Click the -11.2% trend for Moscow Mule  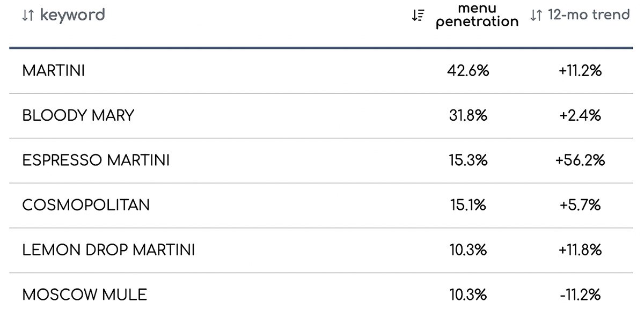tap(580, 295)
